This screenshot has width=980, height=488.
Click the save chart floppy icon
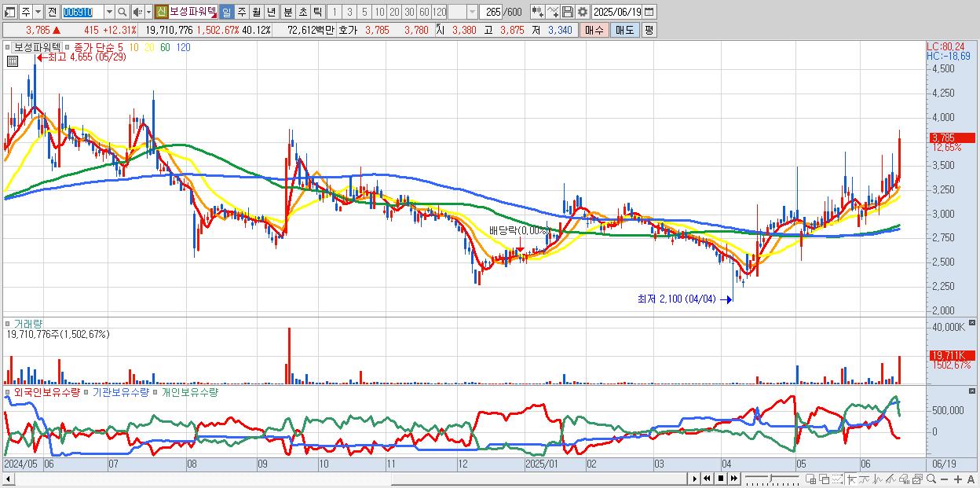point(568,12)
